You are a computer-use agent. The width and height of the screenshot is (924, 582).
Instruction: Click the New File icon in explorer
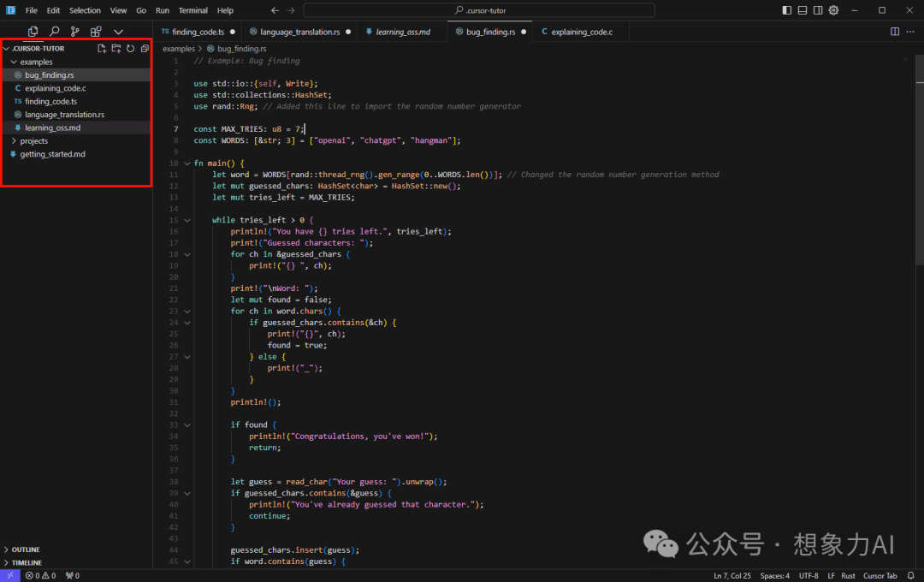coord(102,49)
